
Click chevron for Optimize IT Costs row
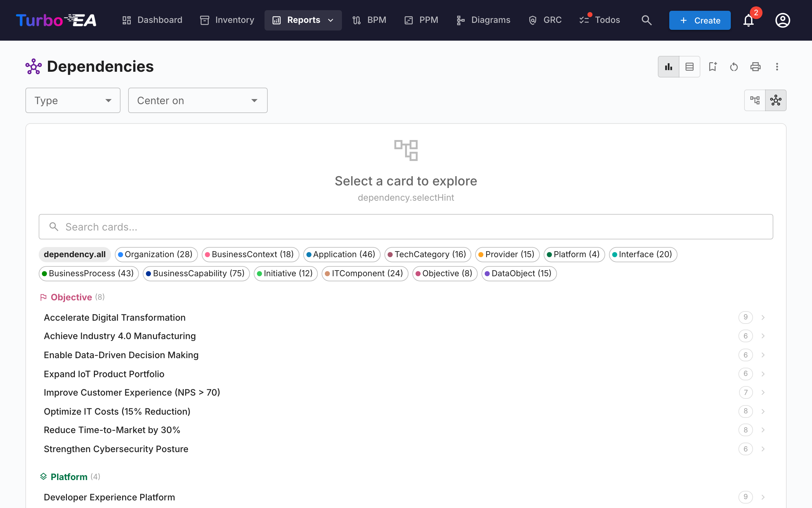tap(763, 411)
